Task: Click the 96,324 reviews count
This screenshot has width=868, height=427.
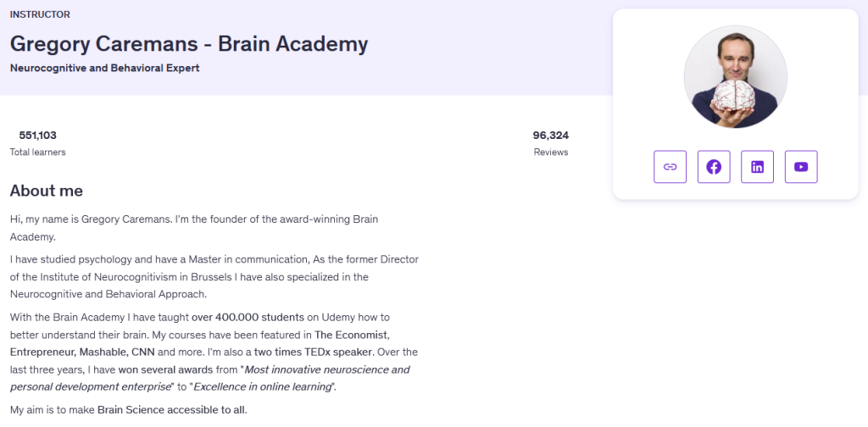Action: [551, 136]
